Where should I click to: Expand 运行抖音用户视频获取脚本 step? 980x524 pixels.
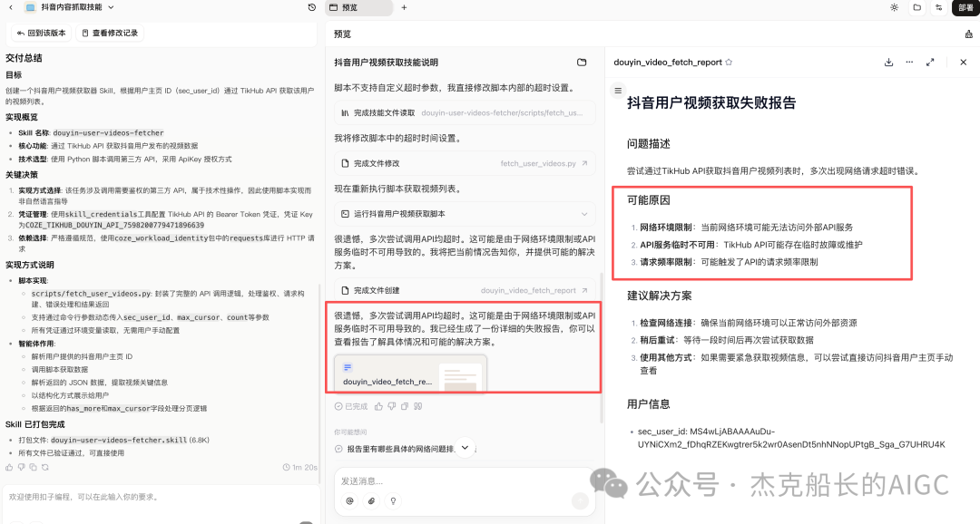[x=465, y=214]
